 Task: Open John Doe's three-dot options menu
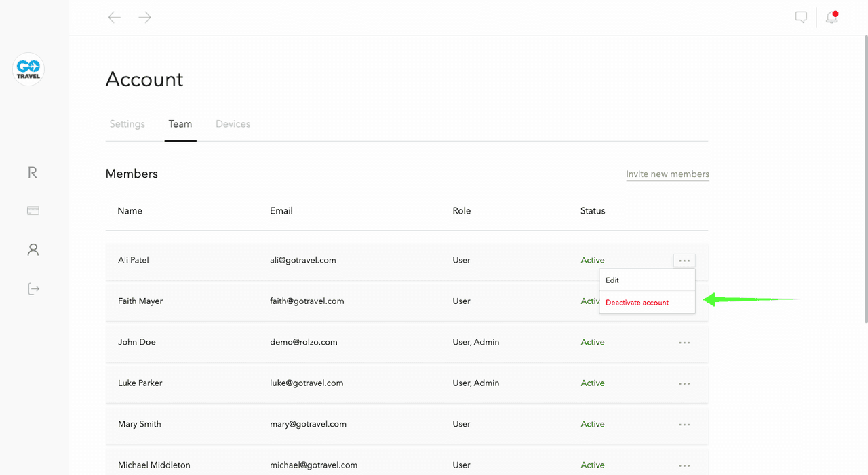point(684,343)
